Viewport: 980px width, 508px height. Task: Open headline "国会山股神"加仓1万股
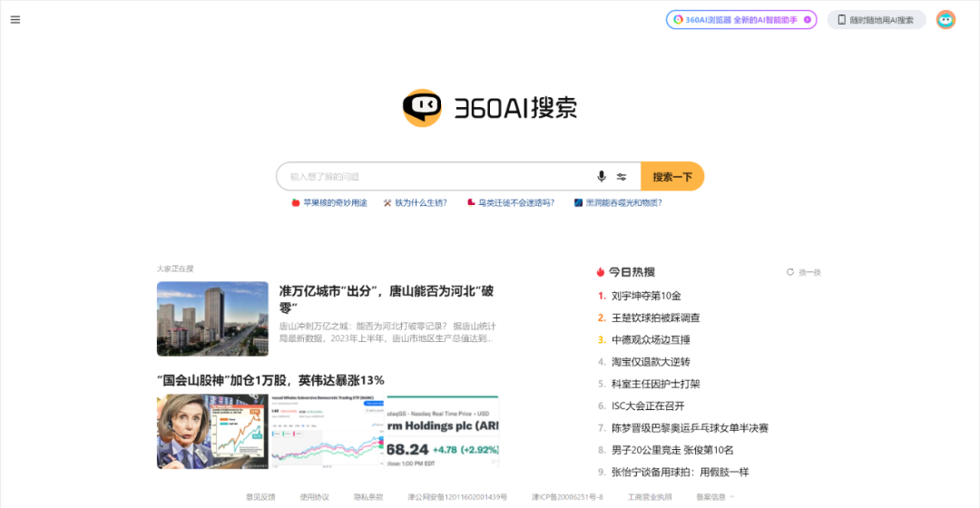(x=270, y=380)
